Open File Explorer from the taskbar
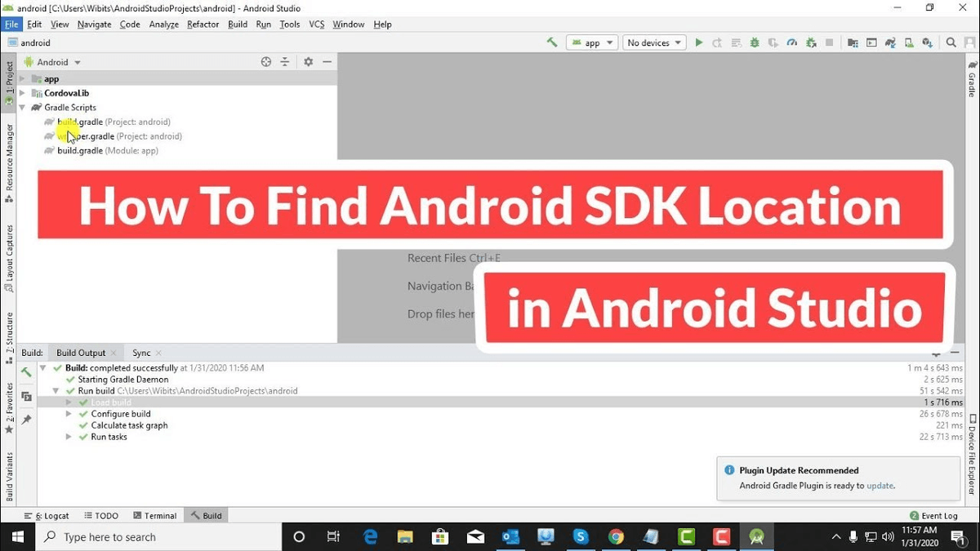 [405, 537]
